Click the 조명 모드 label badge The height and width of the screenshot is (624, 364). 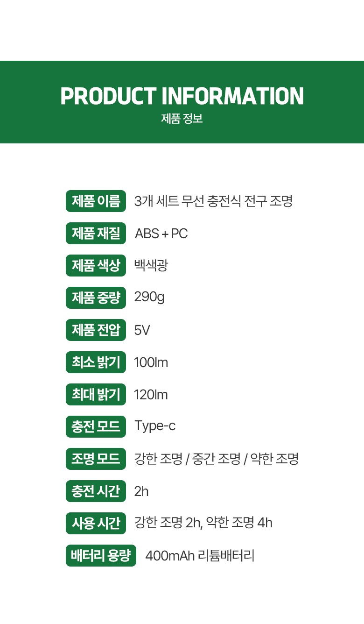coord(96,459)
